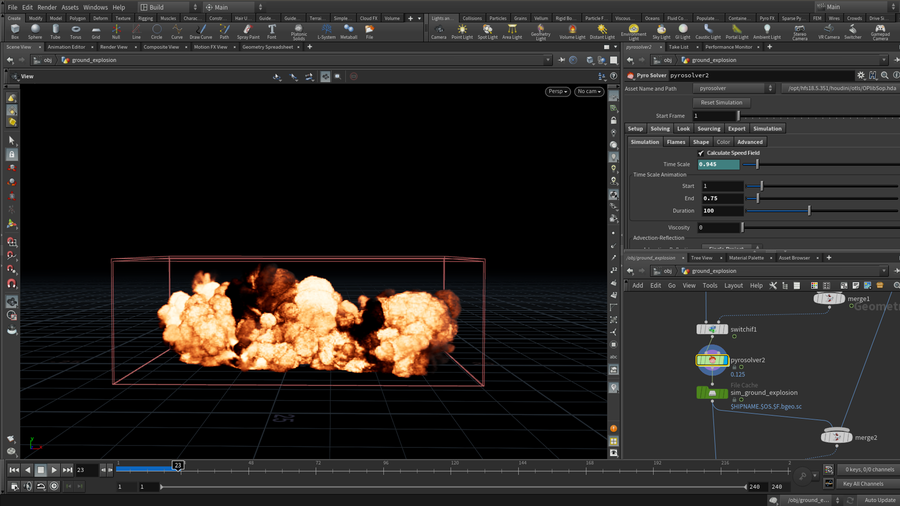Switch to the Performance Monitor tab
The width and height of the screenshot is (900, 506).
728,47
